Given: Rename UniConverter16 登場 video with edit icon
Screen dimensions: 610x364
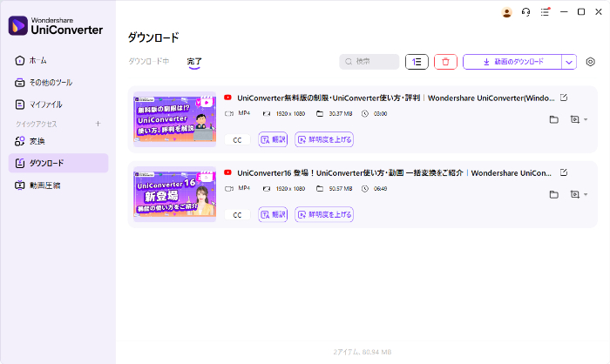Looking at the screenshot, I should pyautogui.click(x=564, y=172).
